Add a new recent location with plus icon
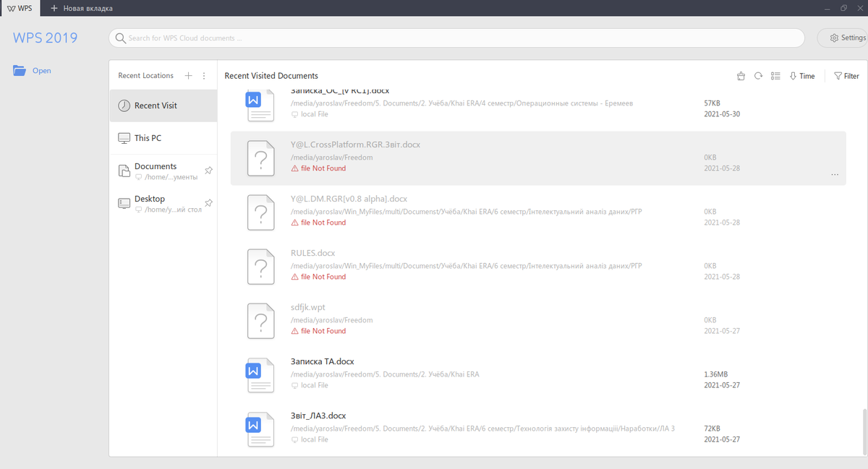Screen dimensions: 868x469 click(189, 75)
